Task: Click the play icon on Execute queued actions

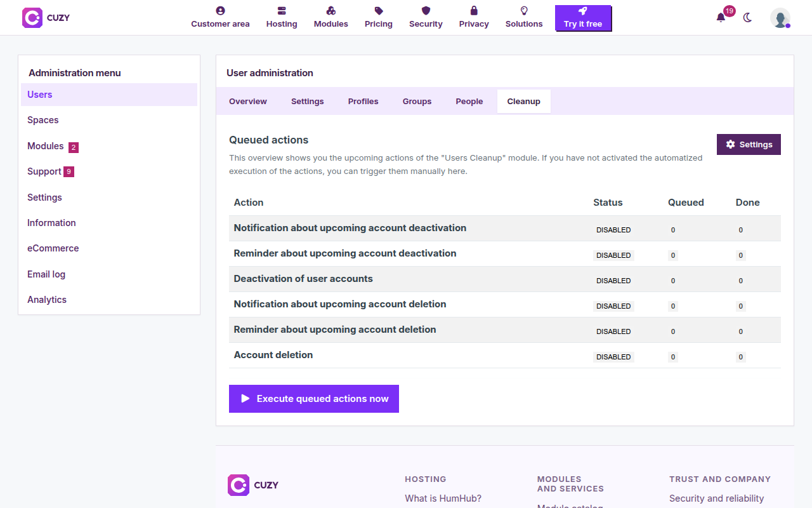Action: (x=246, y=399)
